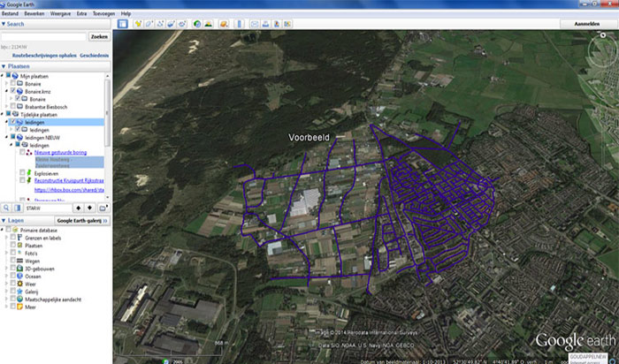Open the Bestand menu
Viewport: 619px width, 364px height.
pyautogui.click(x=10, y=13)
